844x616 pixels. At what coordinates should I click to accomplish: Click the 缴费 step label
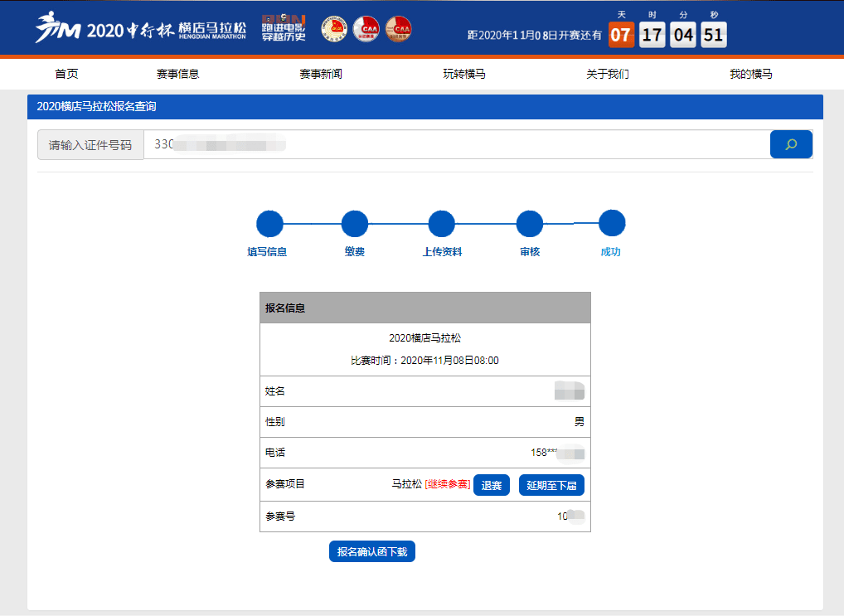point(355,251)
